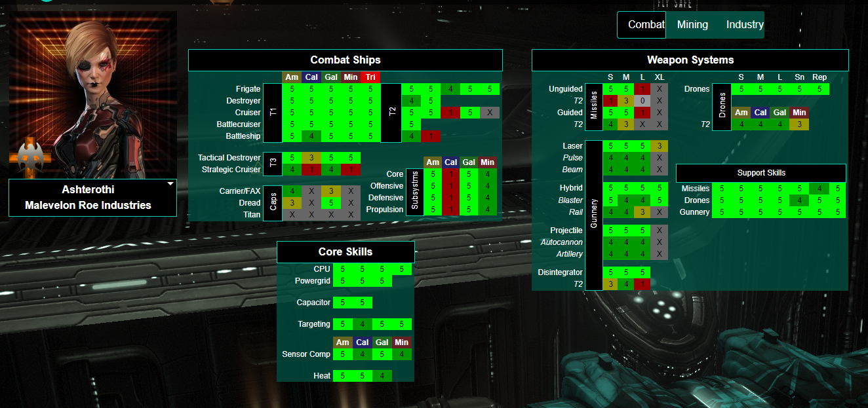Viewport: 868px width, 408px height.
Task: Select the Pulse row label
Action: [x=572, y=158]
